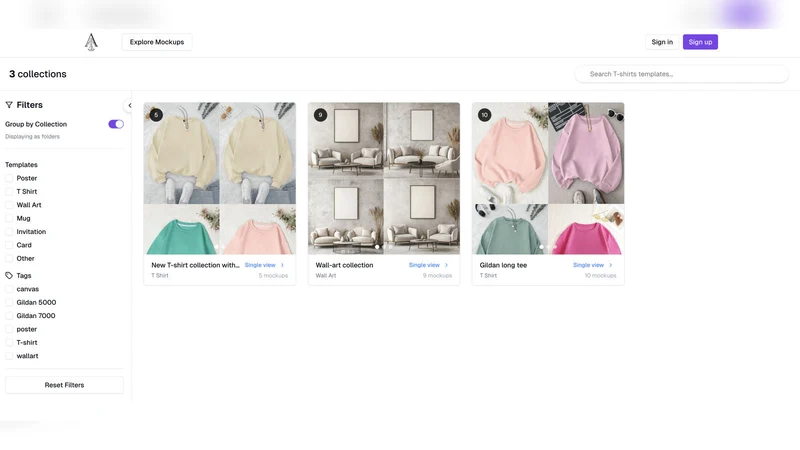This screenshot has height=450, width=800.
Task: Click the 3 collections heading
Action: click(x=38, y=74)
